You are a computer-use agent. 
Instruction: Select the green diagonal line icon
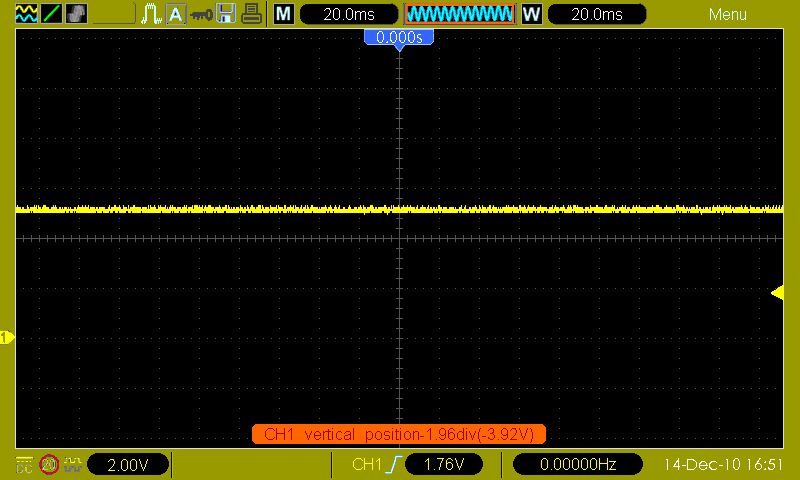point(51,14)
